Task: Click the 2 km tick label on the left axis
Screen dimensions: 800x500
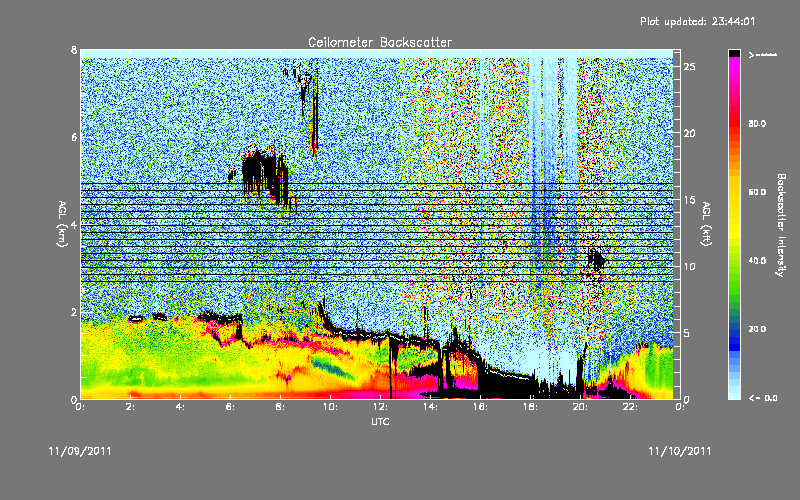Action: 74,312
